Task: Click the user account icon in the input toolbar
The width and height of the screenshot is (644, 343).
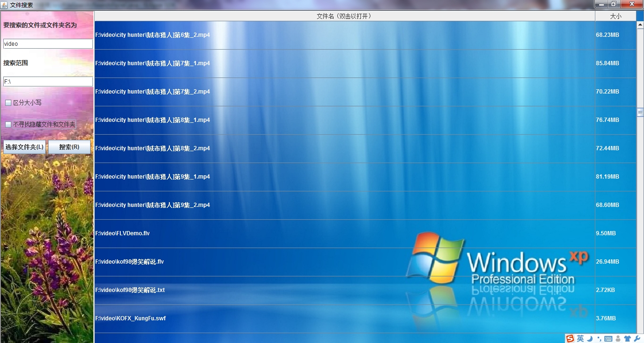Action: point(618,339)
